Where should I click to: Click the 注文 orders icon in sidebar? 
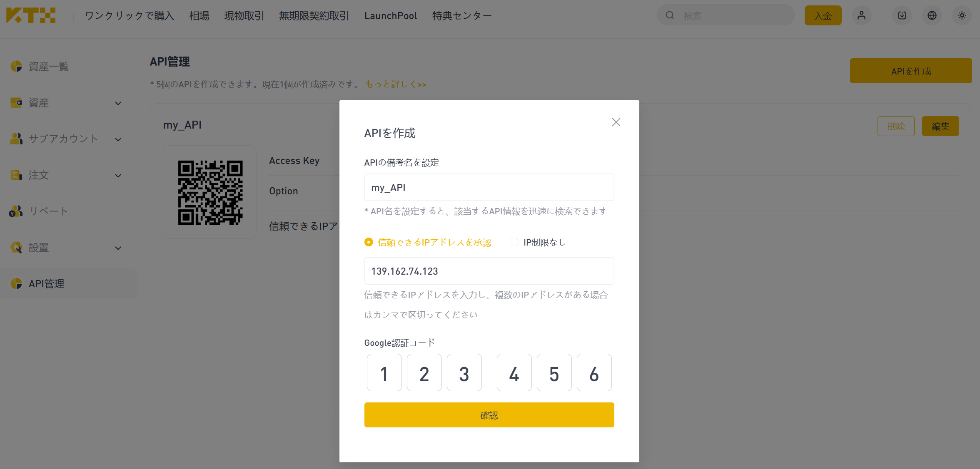pyautogui.click(x=16, y=175)
